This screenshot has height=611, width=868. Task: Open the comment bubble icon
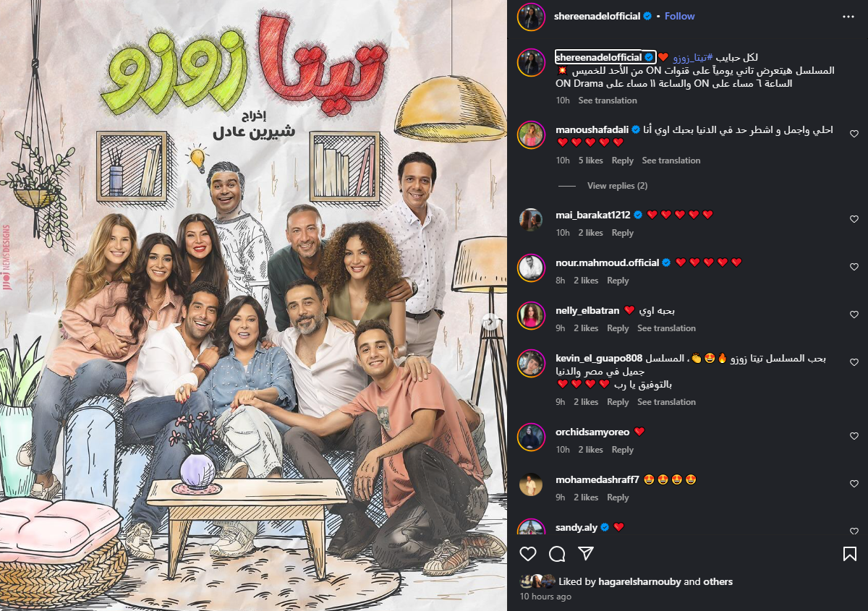click(557, 554)
